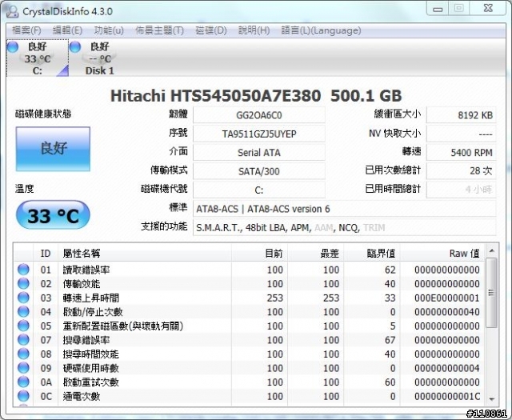The width and height of the screenshot is (512, 420).
Task: Click status icon for attribute 0C 通電次數
Action: [23, 396]
